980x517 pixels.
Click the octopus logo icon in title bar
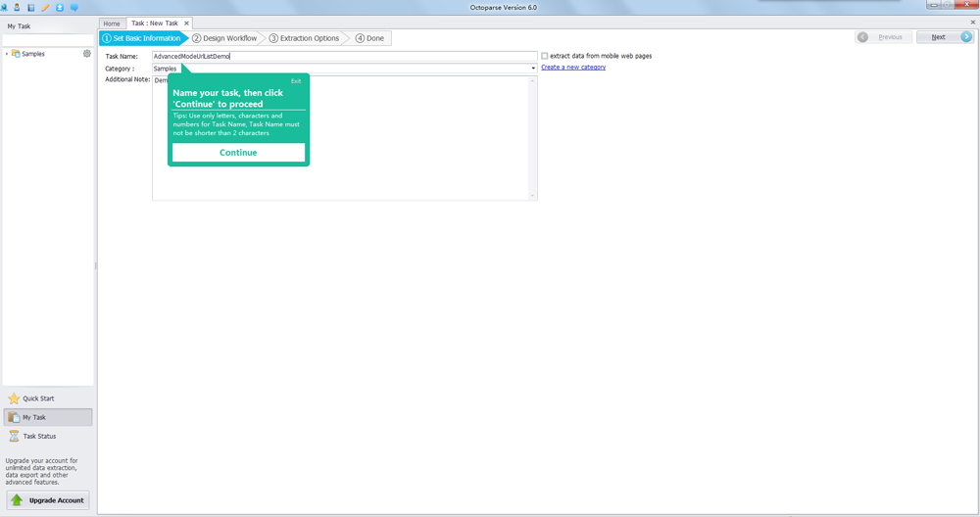pyautogui.click(x=4, y=7)
